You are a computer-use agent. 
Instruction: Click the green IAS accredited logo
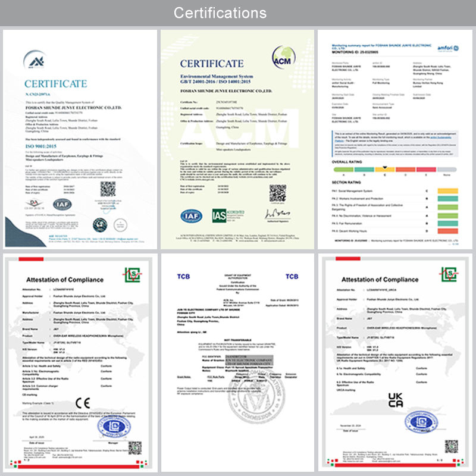[228, 215]
